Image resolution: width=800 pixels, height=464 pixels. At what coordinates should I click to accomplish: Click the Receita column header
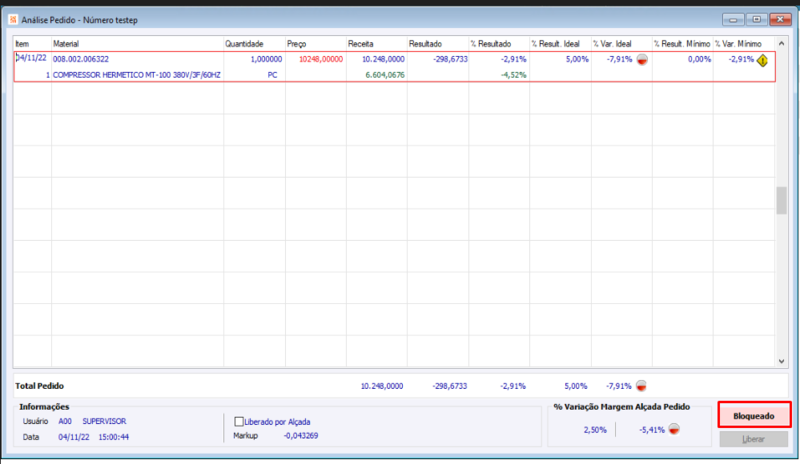click(361, 44)
